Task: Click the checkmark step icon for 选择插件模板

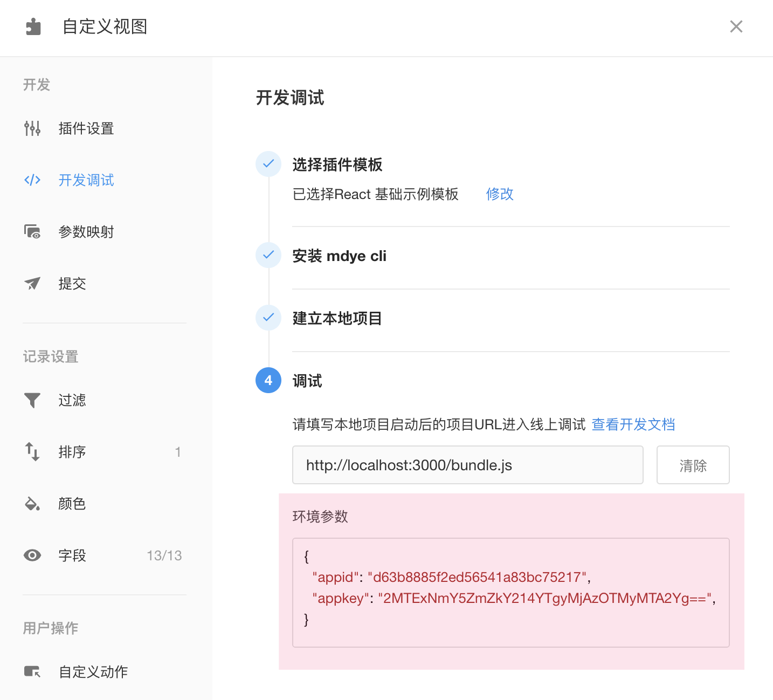Action: [x=268, y=164]
